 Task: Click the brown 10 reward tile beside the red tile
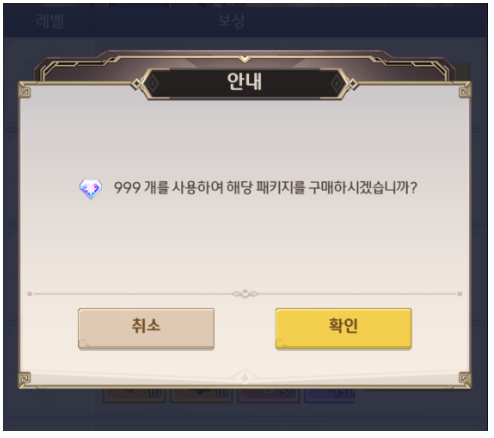(202, 396)
